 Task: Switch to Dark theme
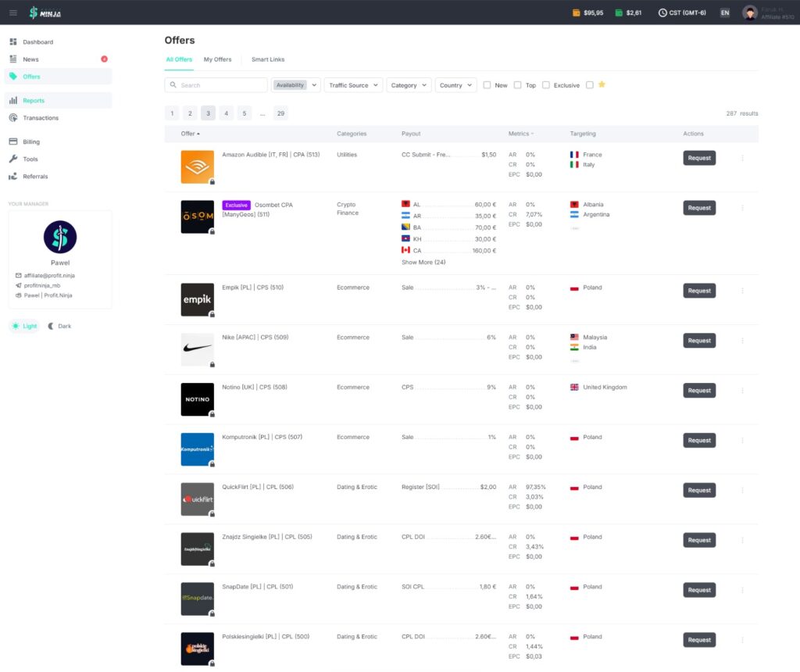pyautogui.click(x=59, y=326)
